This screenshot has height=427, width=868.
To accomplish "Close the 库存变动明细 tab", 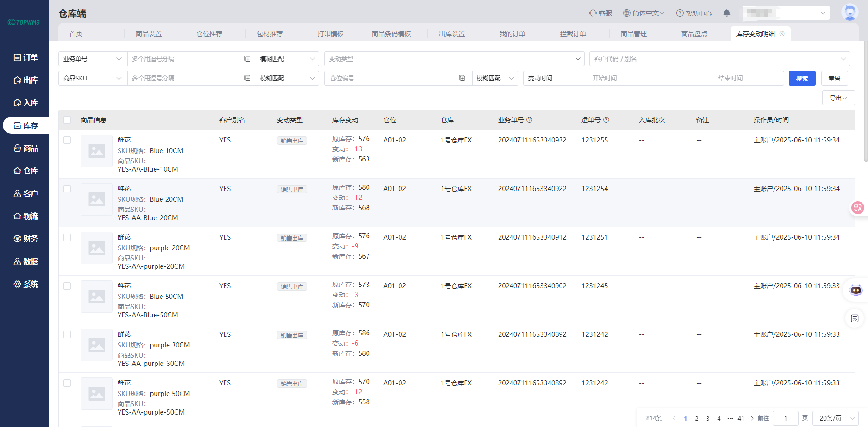I will (x=782, y=34).
